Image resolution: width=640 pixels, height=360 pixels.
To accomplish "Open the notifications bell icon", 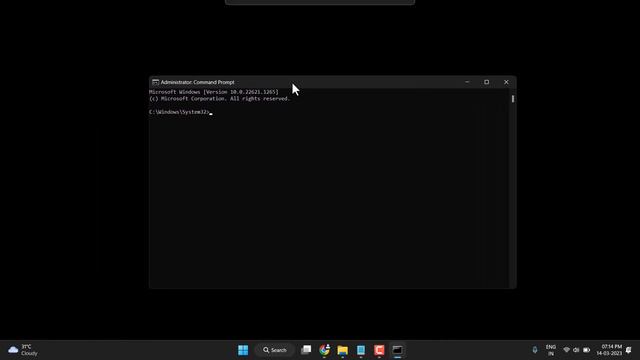I will coord(629,350).
